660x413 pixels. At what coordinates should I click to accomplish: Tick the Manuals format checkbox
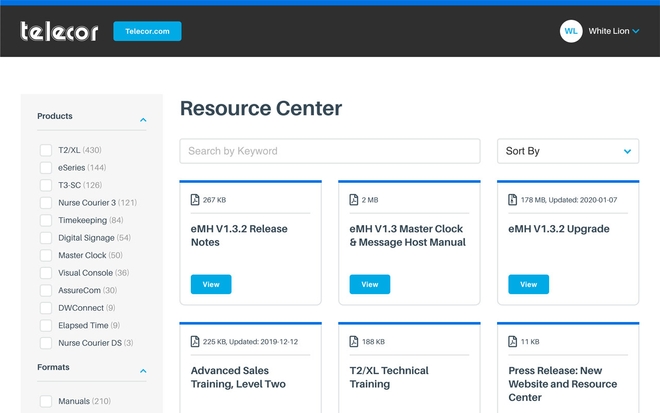click(x=46, y=401)
